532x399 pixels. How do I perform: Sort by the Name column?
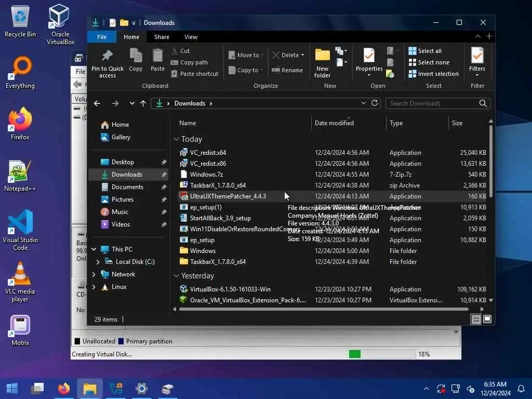coord(187,123)
